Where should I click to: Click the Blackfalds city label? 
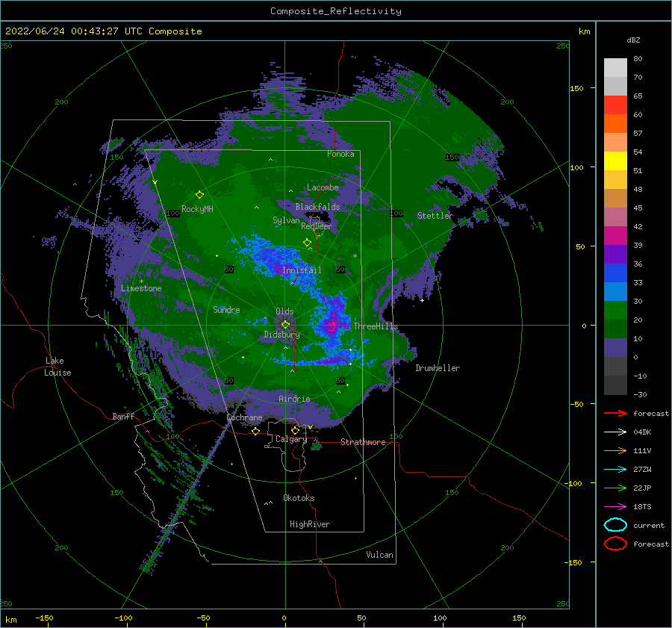click(317, 207)
